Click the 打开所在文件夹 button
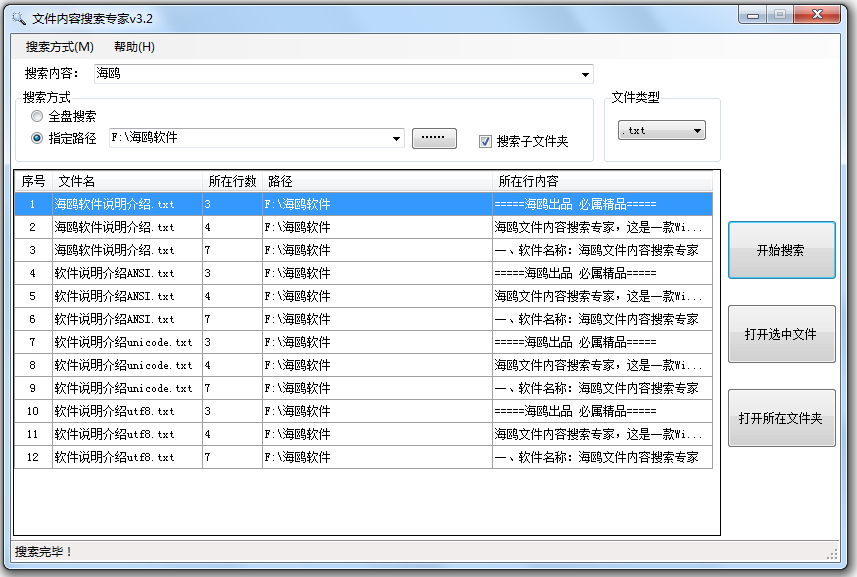This screenshot has width=857, height=577. click(x=781, y=418)
